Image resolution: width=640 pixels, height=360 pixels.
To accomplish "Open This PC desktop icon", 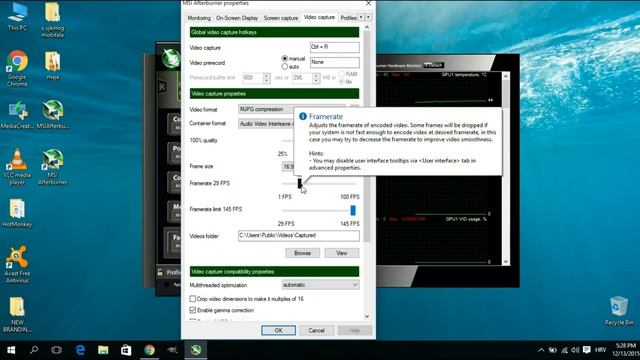I will [x=17, y=16].
